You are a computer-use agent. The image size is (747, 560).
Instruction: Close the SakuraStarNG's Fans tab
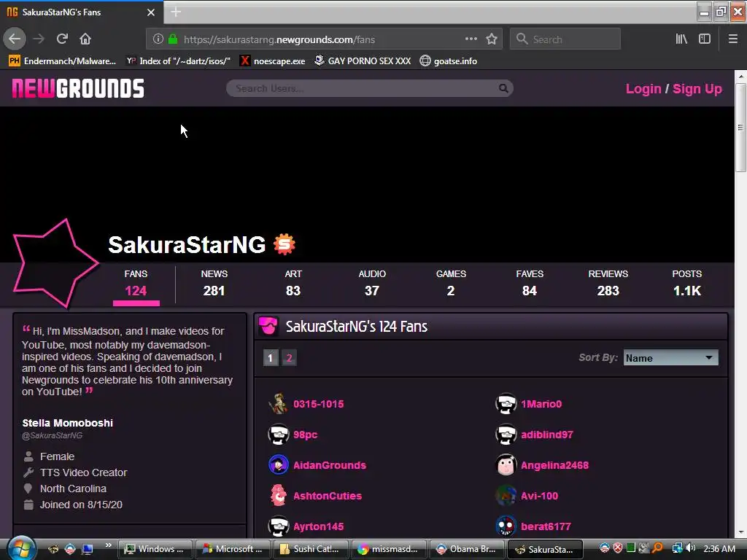pos(151,12)
